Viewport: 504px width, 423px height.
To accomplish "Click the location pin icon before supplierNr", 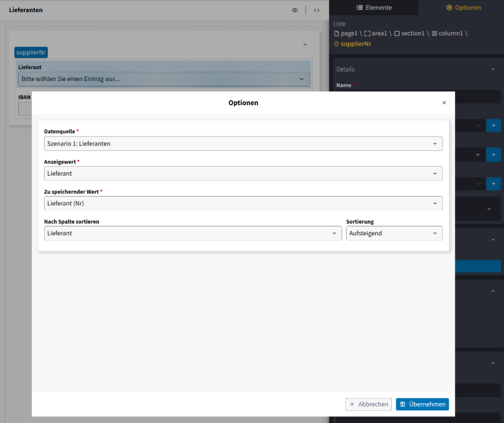I will click(337, 44).
